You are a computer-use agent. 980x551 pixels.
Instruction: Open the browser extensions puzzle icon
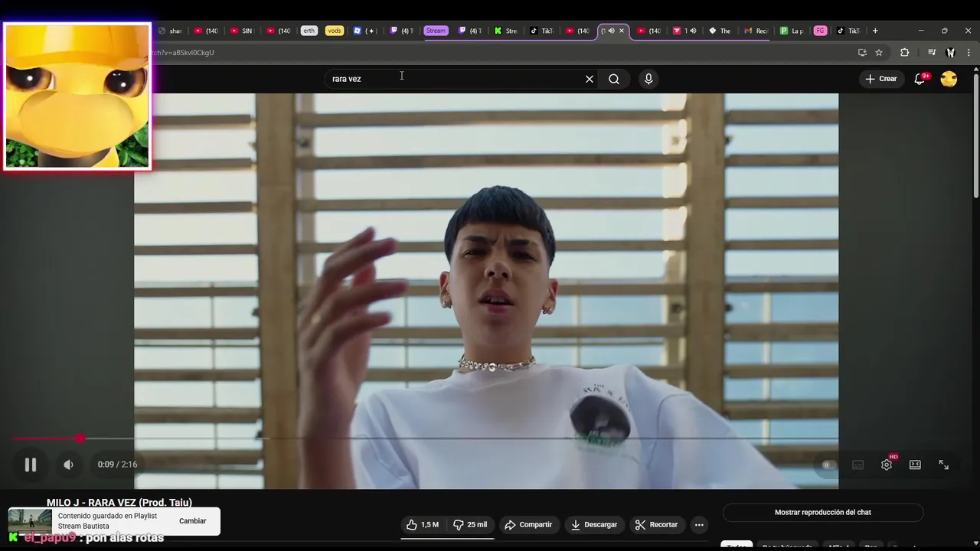tap(905, 53)
